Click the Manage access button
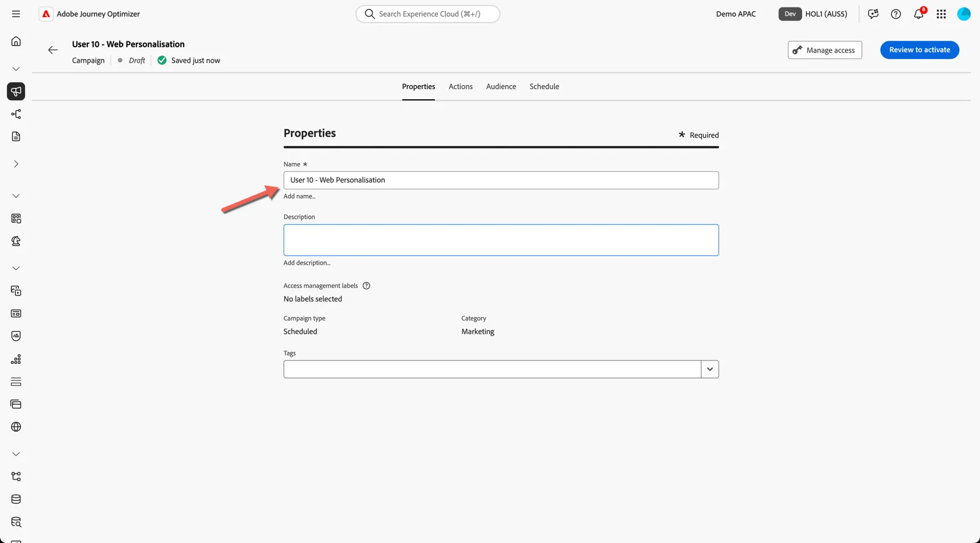Screen dimensions: 980x543 [x=825, y=50]
